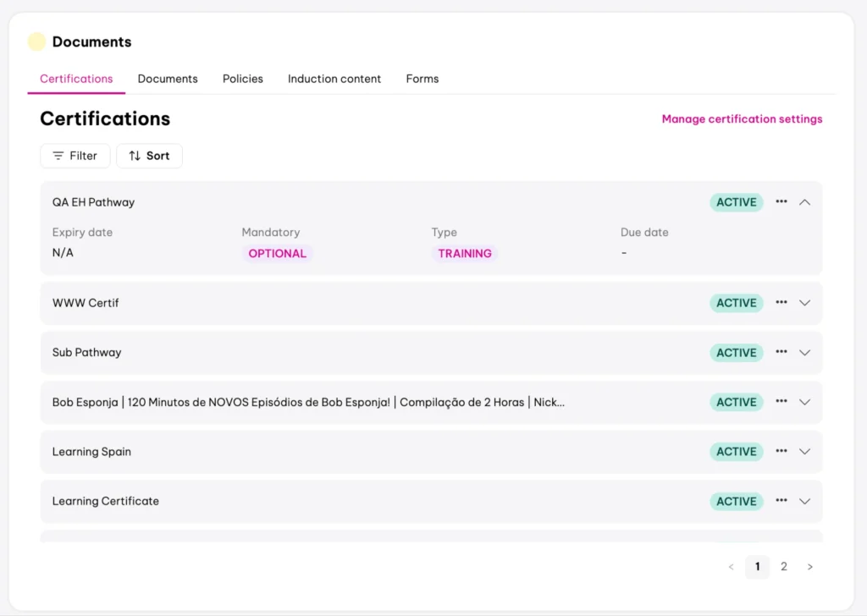Click the yellow circle icon beside Documents
The image size is (867, 616).
[36, 41]
